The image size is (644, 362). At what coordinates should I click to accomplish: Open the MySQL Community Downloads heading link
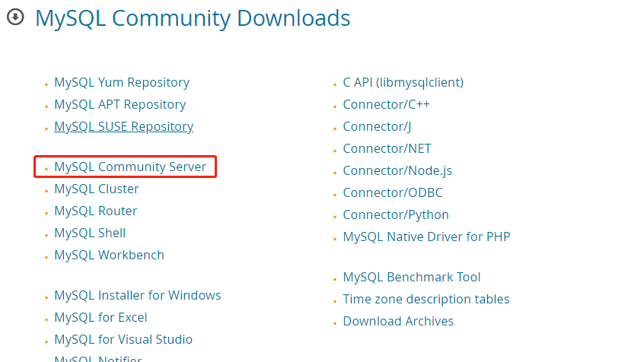tap(193, 18)
